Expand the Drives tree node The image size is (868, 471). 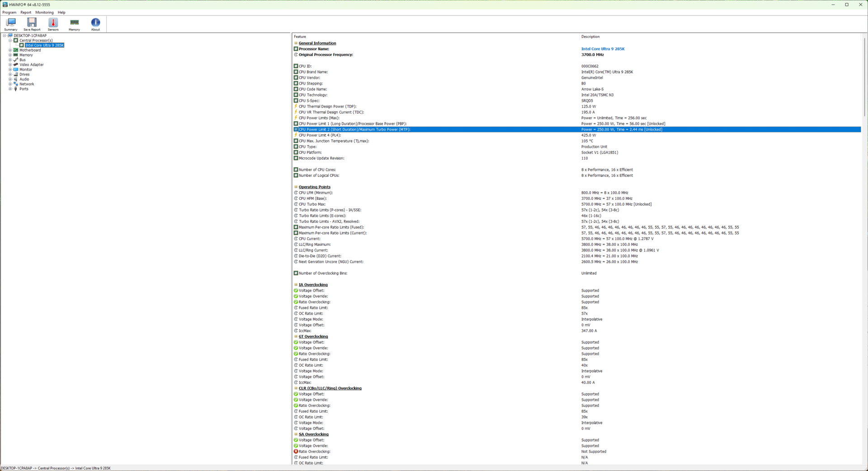click(10, 74)
